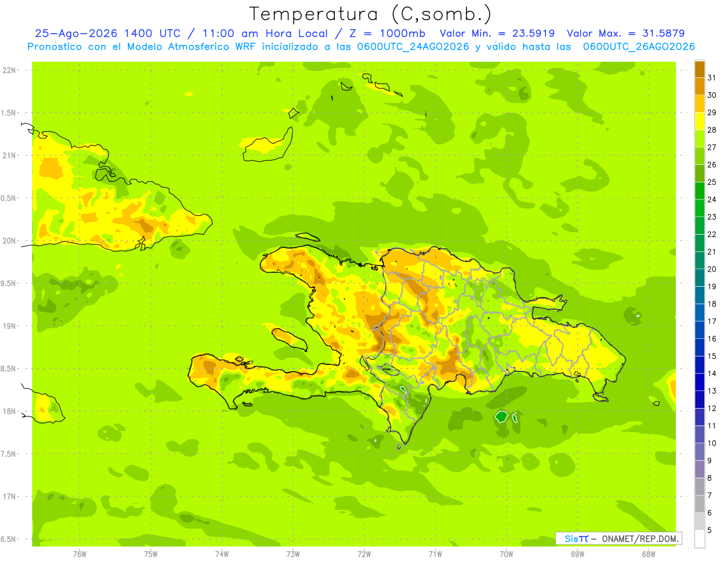Screen dimensions: 728x562
Task: Click the legend value 31
Action: (712, 77)
